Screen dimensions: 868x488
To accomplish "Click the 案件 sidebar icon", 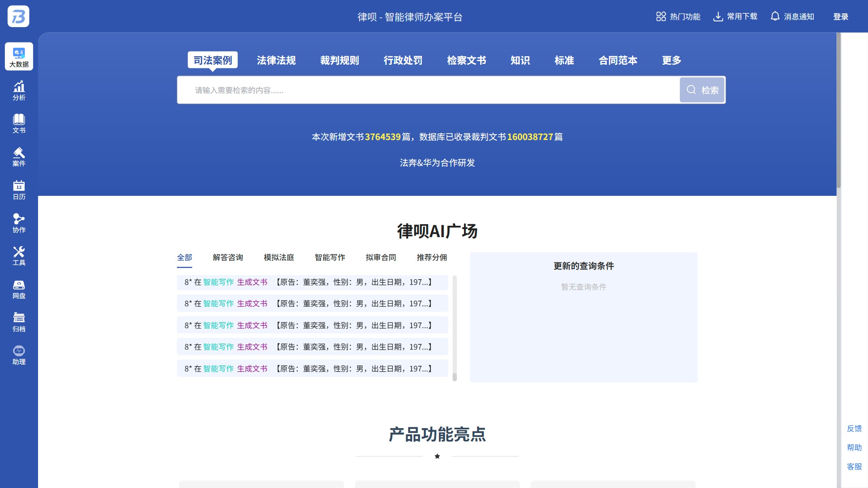I will point(19,157).
